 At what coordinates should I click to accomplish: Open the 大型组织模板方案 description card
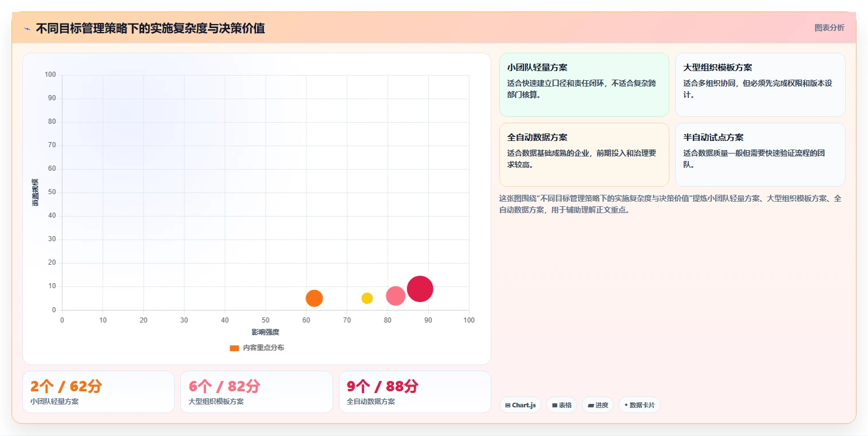(760, 84)
